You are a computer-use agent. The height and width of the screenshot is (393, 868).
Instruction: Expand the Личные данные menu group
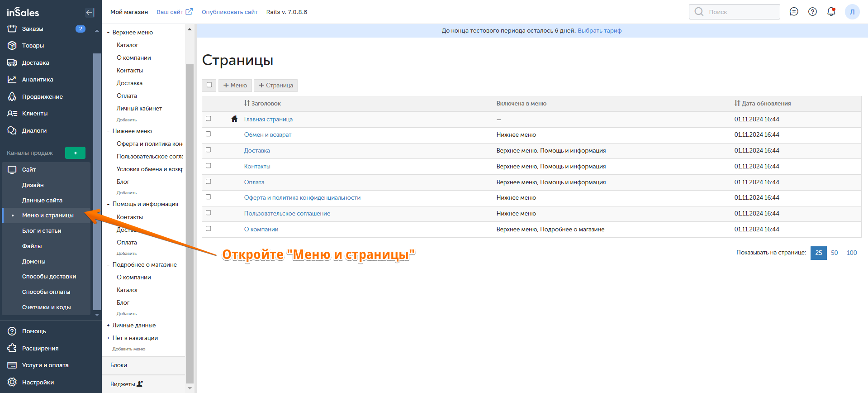tap(108, 326)
